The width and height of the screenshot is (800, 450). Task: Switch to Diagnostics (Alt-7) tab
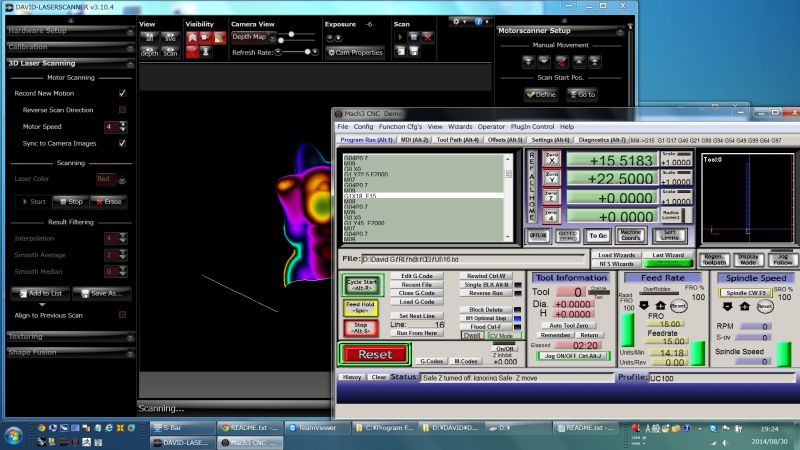point(602,140)
